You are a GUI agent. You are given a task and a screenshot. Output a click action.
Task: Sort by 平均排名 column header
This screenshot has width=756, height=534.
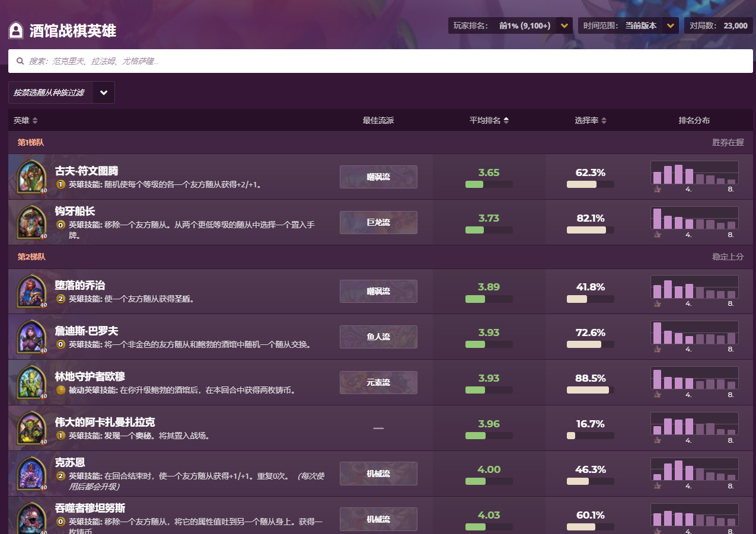489,120
